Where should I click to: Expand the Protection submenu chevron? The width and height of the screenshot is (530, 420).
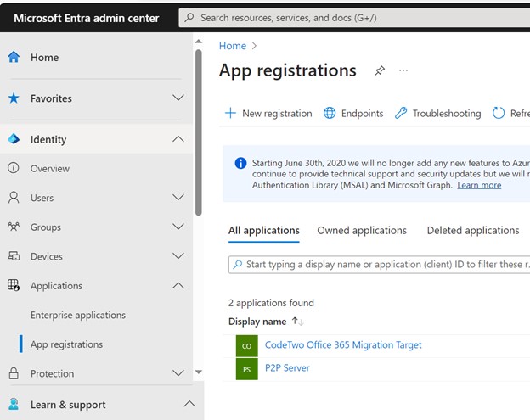tap(178, 373)
